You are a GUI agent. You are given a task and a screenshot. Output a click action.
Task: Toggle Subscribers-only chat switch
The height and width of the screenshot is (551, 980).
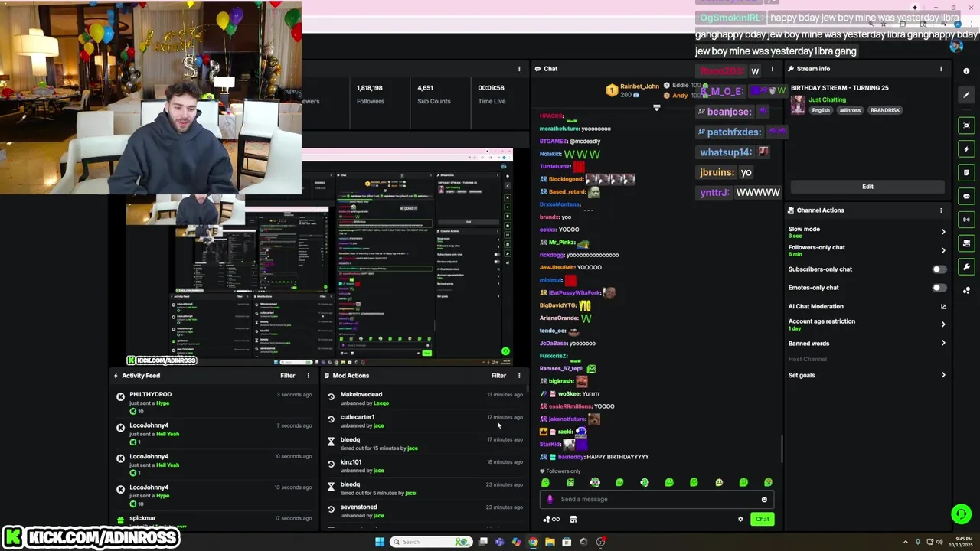tap(939, 269)
